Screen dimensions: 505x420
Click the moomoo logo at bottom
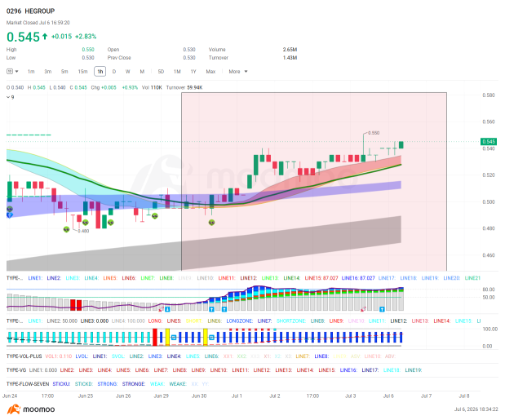[31, 409]
